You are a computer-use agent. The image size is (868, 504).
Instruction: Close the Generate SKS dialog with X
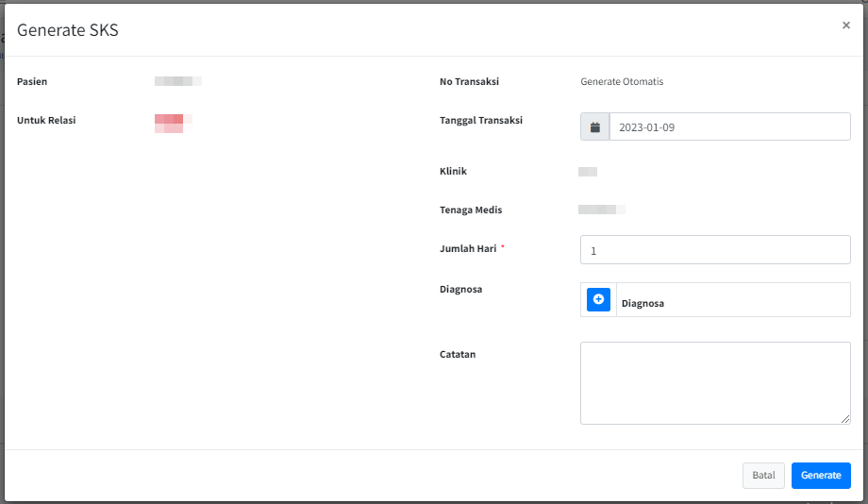[845, 25]
